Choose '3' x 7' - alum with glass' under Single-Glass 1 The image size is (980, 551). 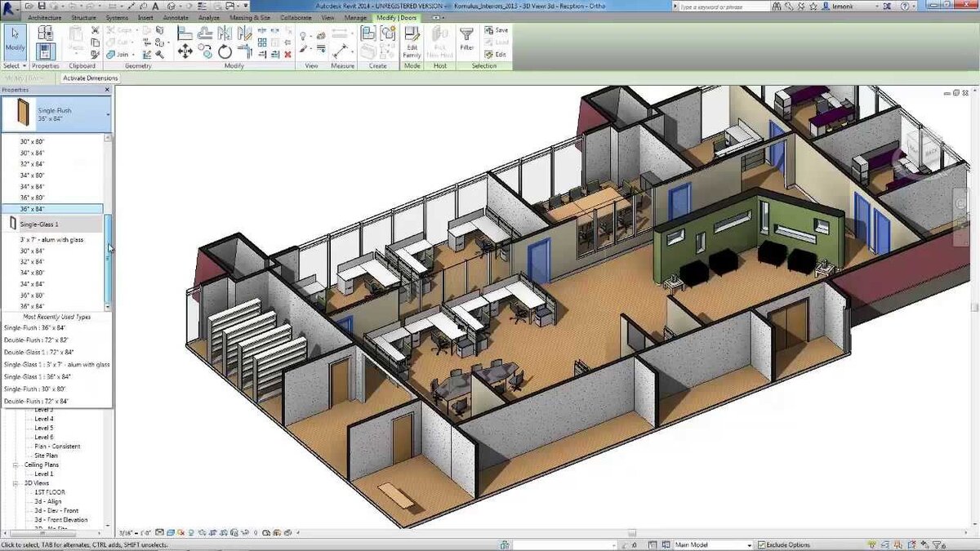click(x=52, y=240)
